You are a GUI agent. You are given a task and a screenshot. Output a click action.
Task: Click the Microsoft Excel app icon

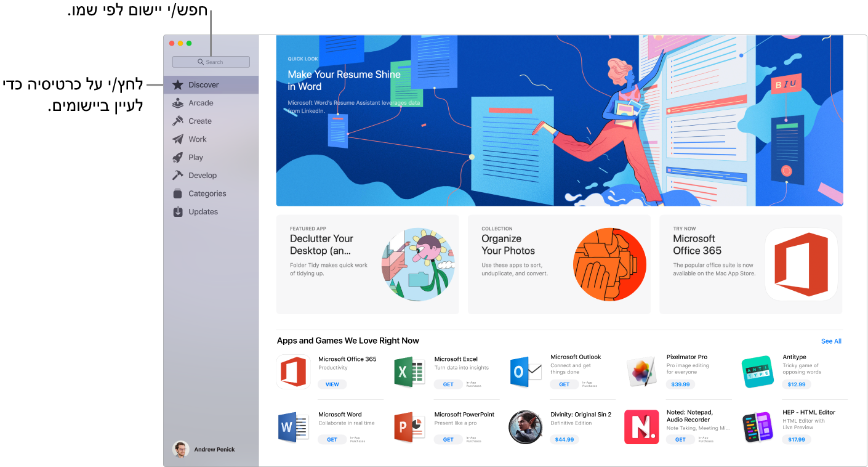409,372
